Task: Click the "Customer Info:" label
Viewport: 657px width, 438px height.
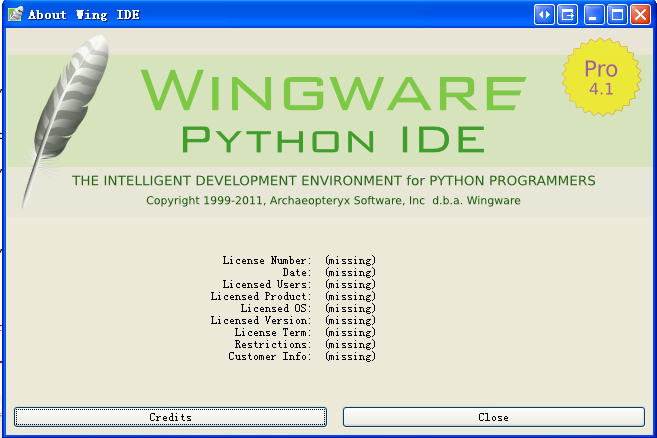Action: 270,356
